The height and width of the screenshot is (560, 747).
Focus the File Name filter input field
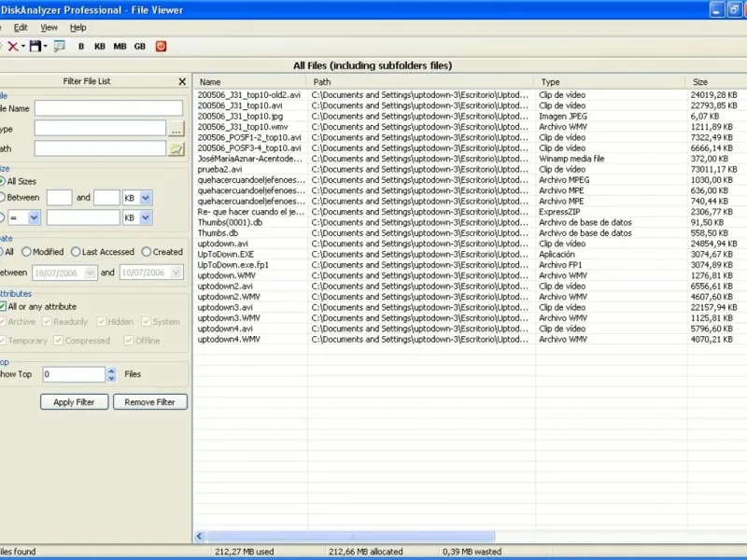tap(108, 108)
